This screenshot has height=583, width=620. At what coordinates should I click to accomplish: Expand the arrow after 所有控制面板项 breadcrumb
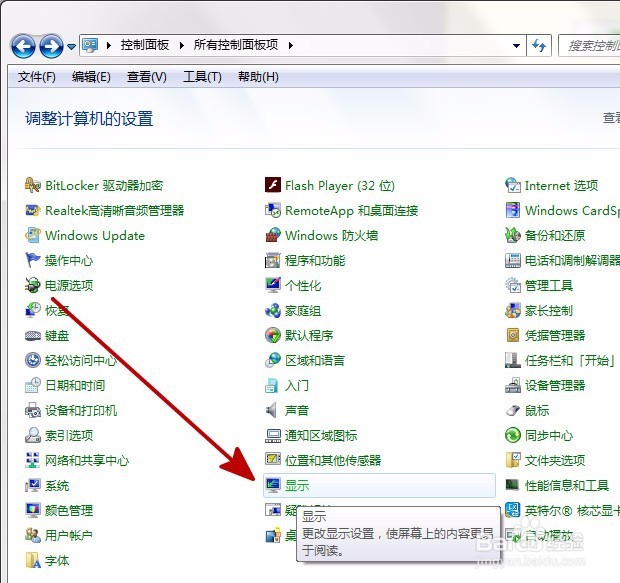[x=291, y=45]
